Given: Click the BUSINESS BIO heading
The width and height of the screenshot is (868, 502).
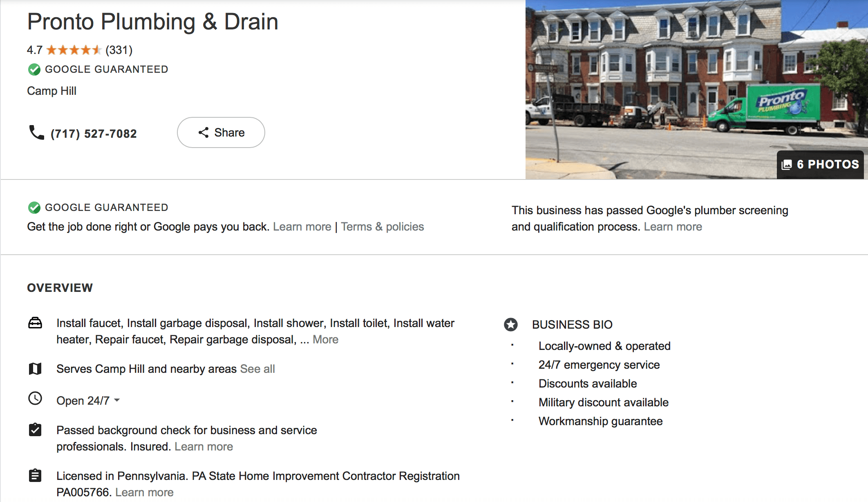Looking at the screenshot, I should coord(572,325).
